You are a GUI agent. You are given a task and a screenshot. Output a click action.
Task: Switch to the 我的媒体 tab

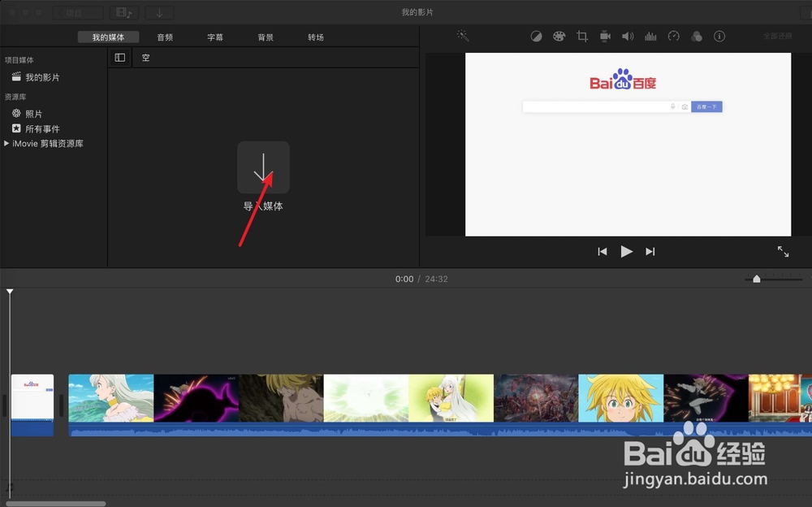click(108, 37)
